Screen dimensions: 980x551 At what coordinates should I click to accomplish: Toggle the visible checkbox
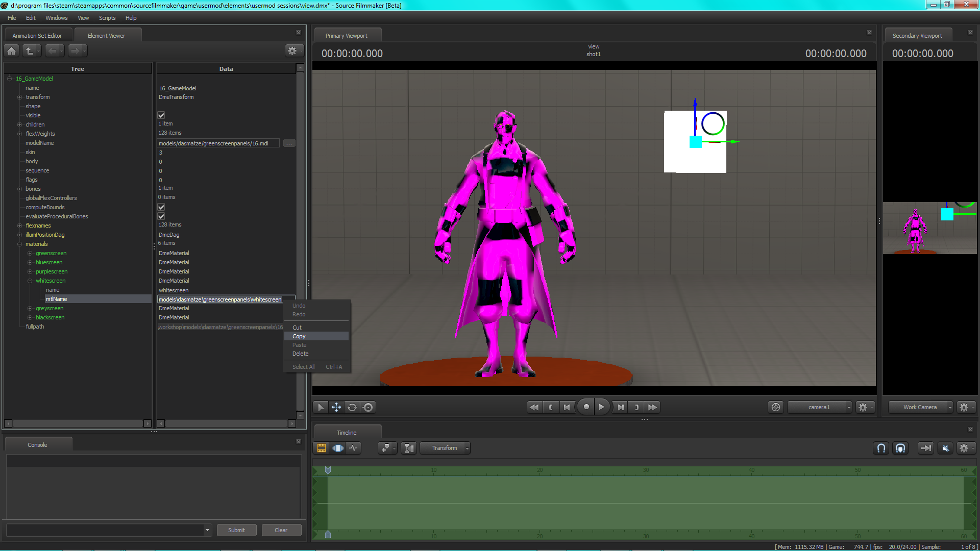click(161, 115)
